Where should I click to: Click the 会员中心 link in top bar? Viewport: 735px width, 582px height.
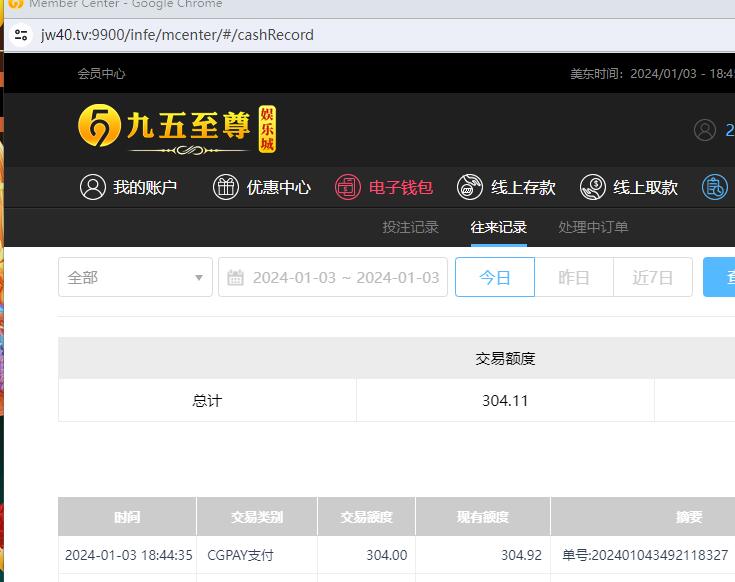tap(102, 73)
